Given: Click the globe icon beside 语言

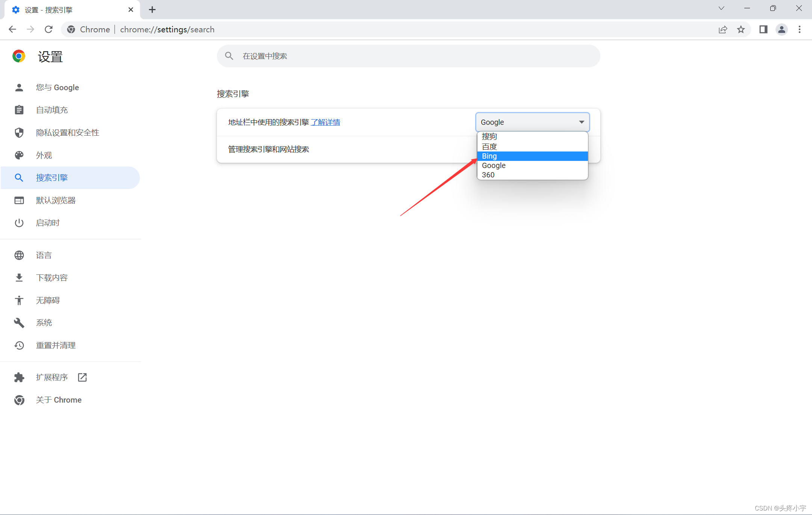Looking at the screenshot, I should click(x=19, y=255).
